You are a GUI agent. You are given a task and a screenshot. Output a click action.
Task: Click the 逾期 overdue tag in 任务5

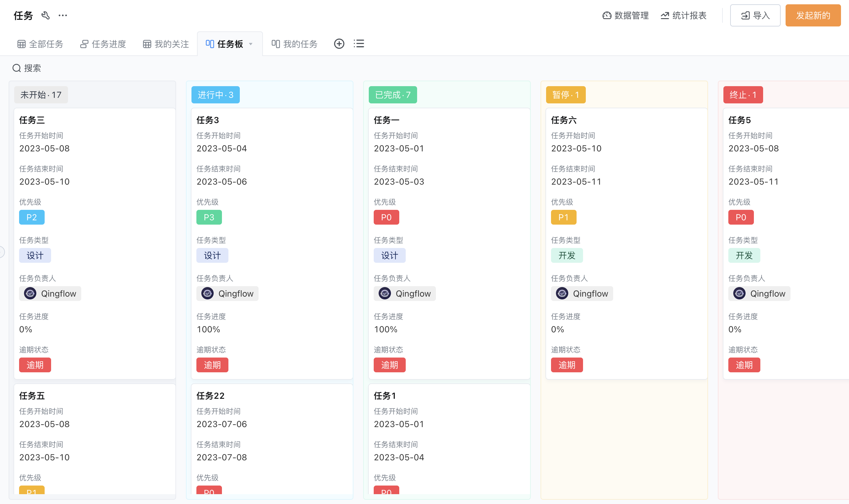(x=744, y=365)
